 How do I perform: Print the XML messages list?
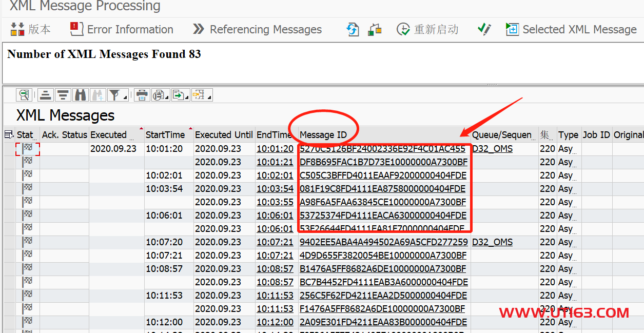[143, 94]
